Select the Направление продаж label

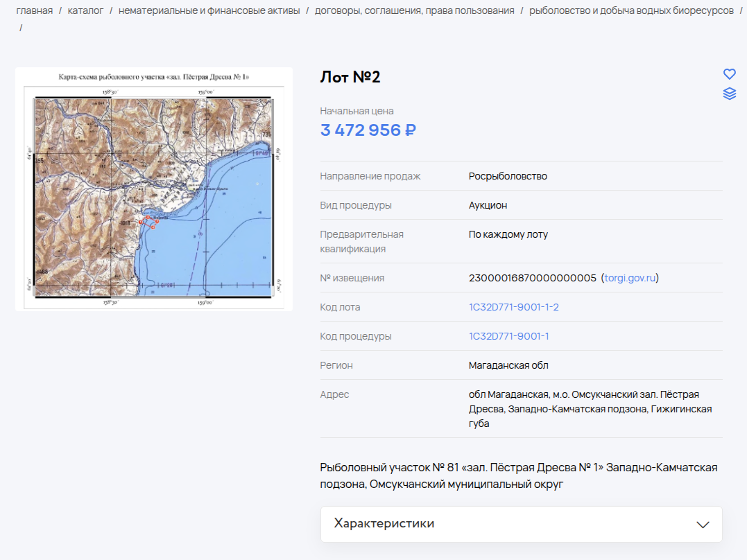370,176
